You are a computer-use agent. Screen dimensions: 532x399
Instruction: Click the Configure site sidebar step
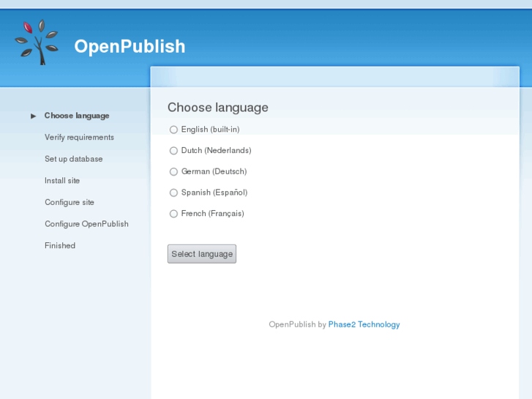pyautogui.click(x=70, y=202)
